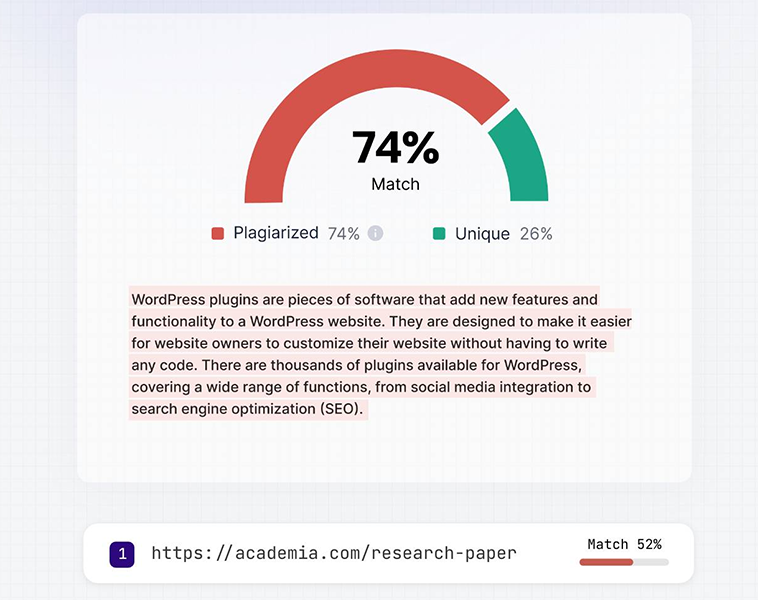This screenshot has height=600, width=758.
Task: Click the highlighted line starting "WordPress plugins are"
Action: [x=364, y=299]
